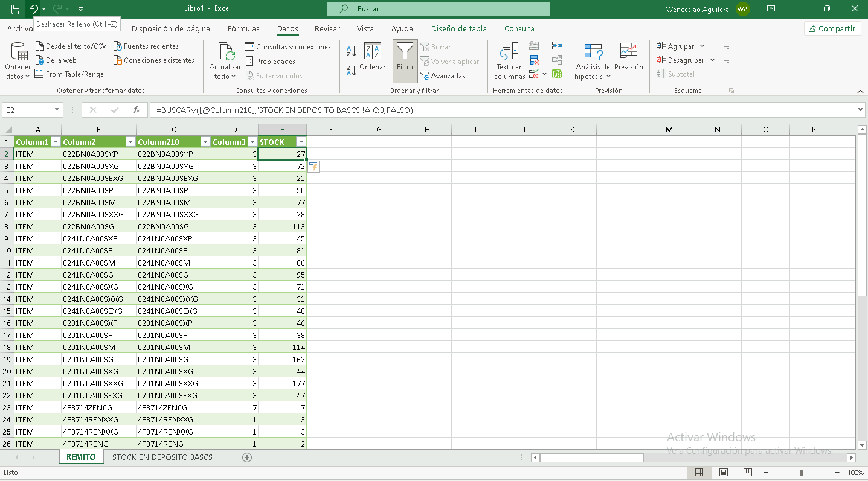Switch to Page Layout view in status bar
The image size is (868, 481).
[723, 473]
